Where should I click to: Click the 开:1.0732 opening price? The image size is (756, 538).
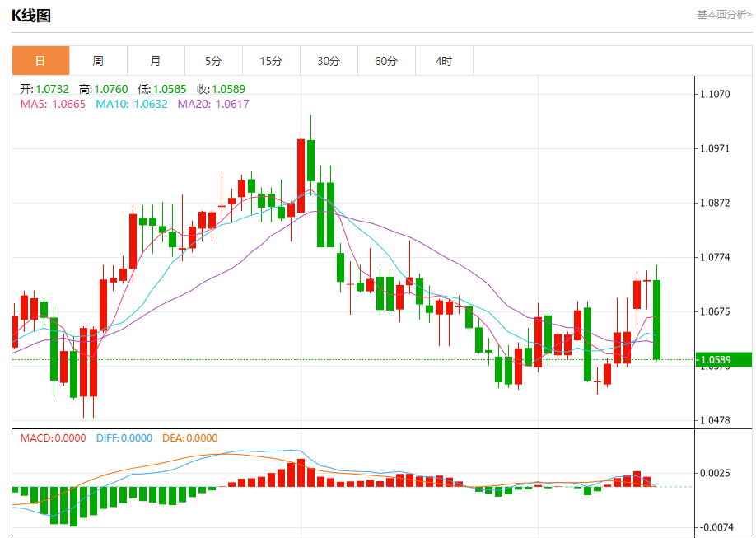[x=44, y=89]
